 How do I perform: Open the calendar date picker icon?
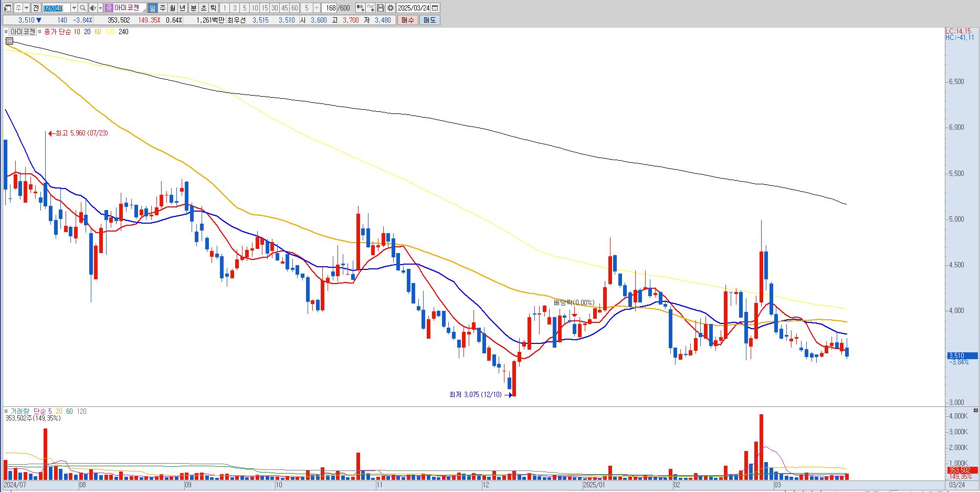(x=435, y=8)
